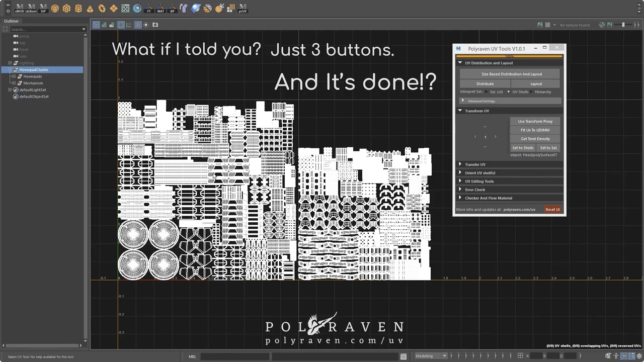The height and width of the screenshot is (362, 644).
Task: Open the UV snapshot camera icon
Action: (155, 25)
